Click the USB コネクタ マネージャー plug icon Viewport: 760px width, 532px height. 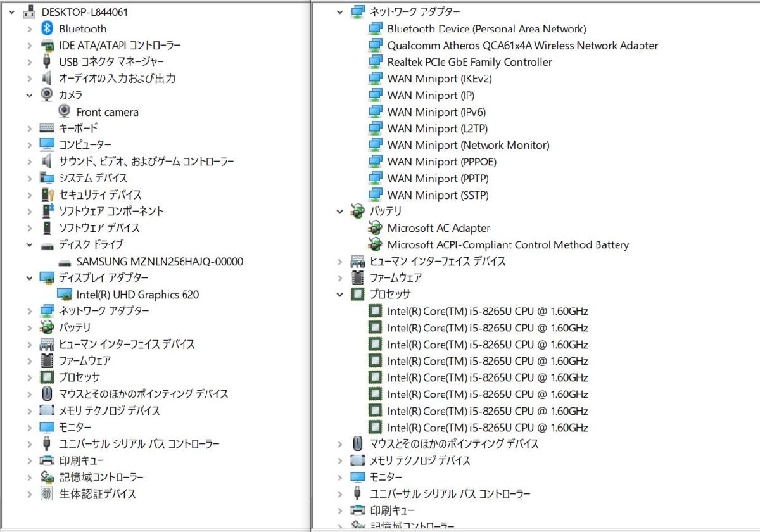point(47,62)
